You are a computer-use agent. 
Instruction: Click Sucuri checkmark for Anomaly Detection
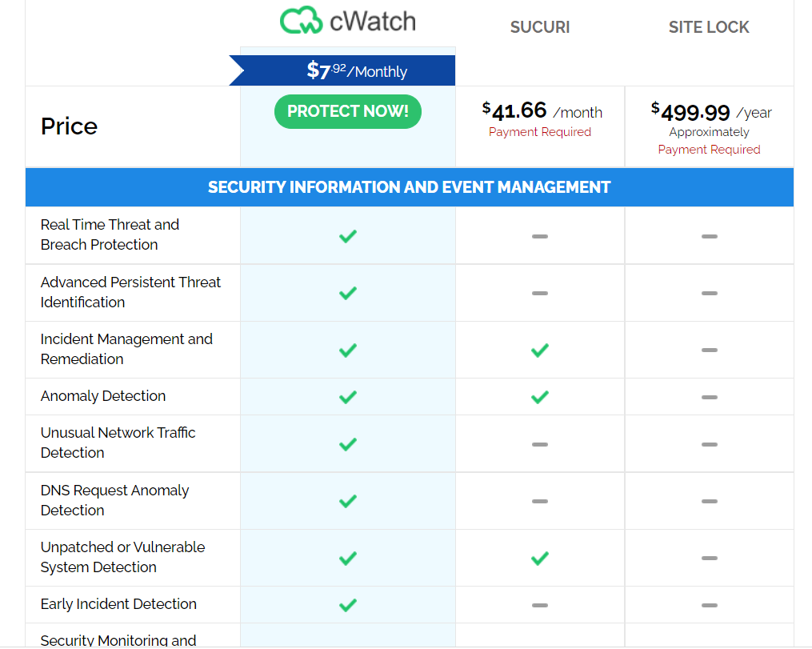tap(540, 397)
